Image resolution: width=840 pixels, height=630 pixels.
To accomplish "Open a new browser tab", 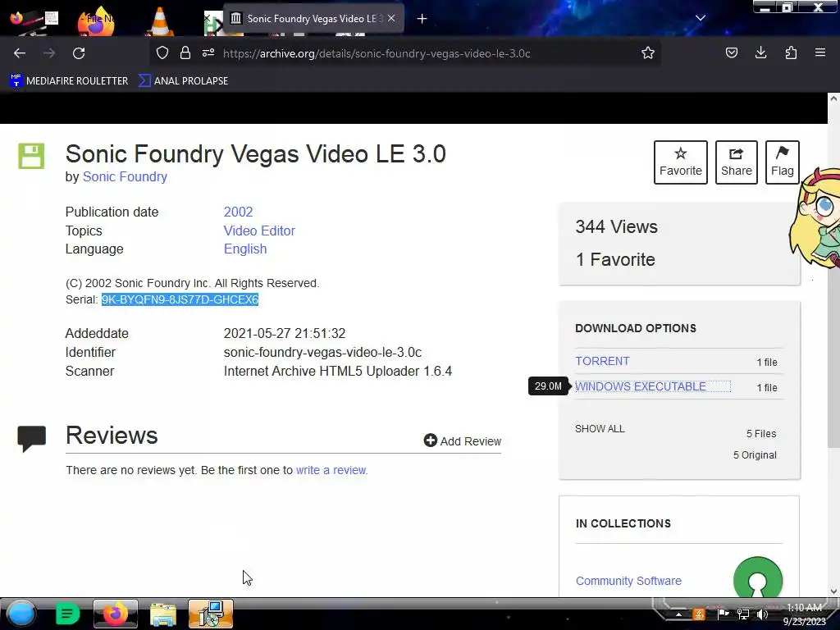I will (422, 19).
